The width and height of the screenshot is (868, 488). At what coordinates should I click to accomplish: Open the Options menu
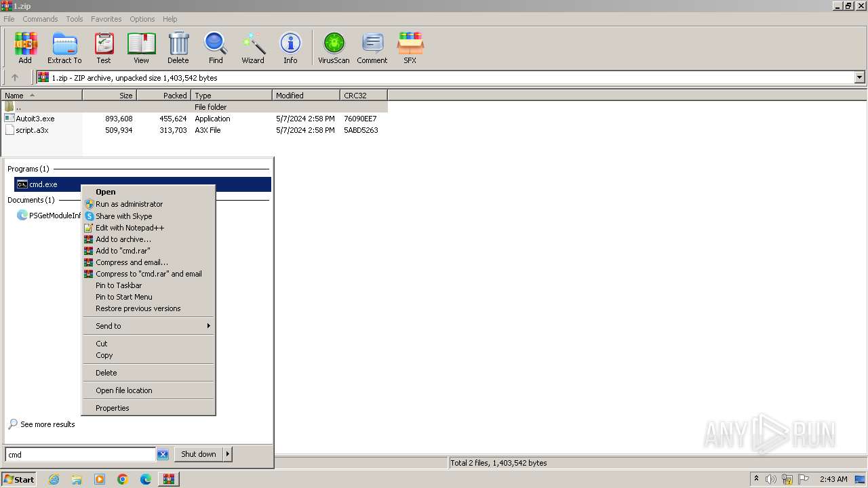(x=142, y=19)
